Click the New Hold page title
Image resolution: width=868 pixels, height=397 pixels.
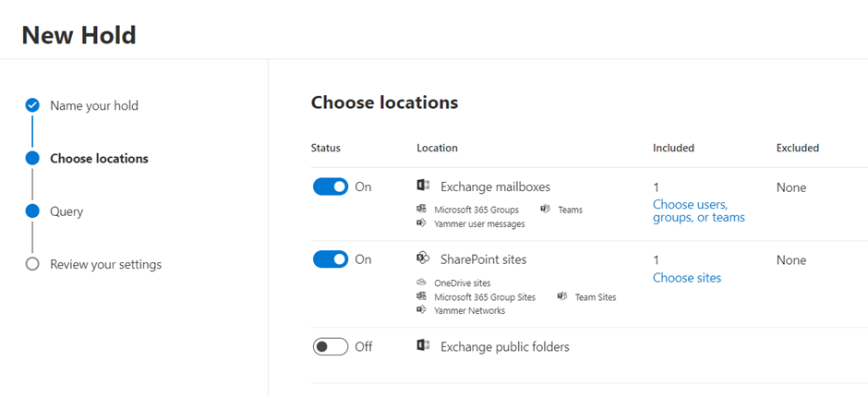78,35
